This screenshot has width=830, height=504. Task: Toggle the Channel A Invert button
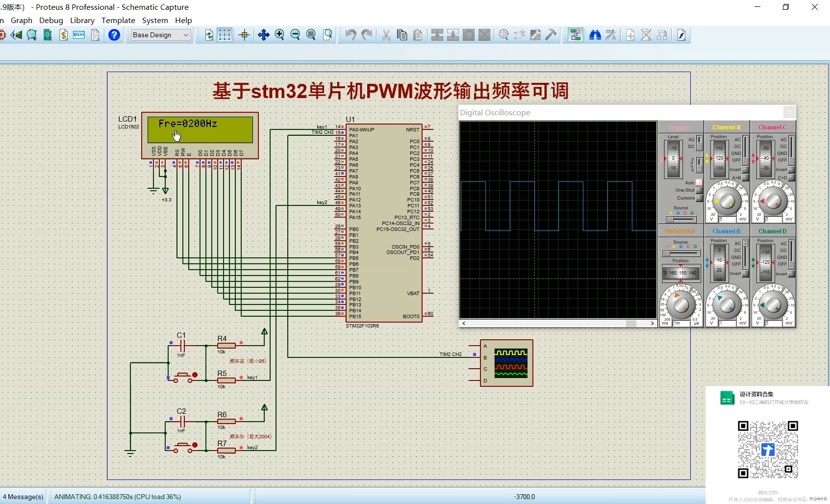[x=746, y=170]
